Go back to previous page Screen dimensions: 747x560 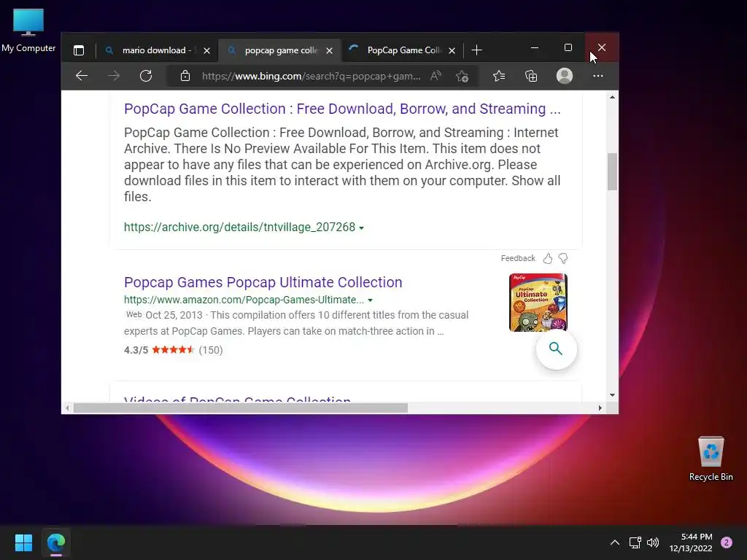tap(82, 76)
